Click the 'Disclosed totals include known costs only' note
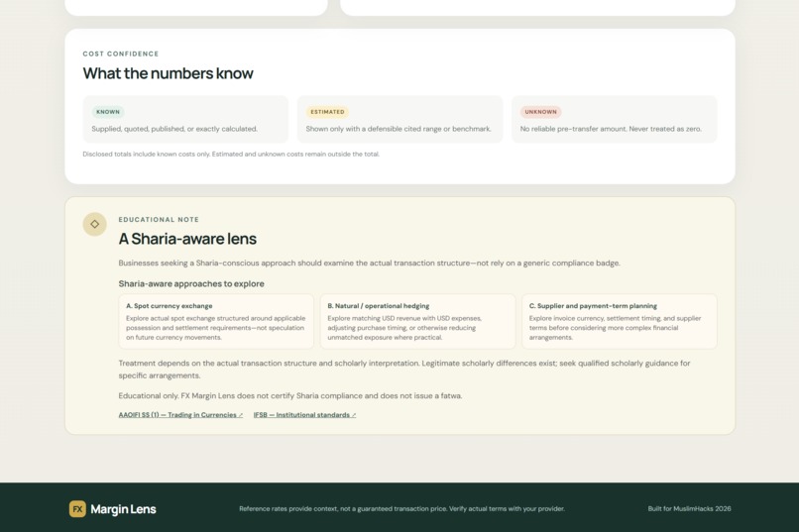This screenshot has height=532, width=799. 231,155
